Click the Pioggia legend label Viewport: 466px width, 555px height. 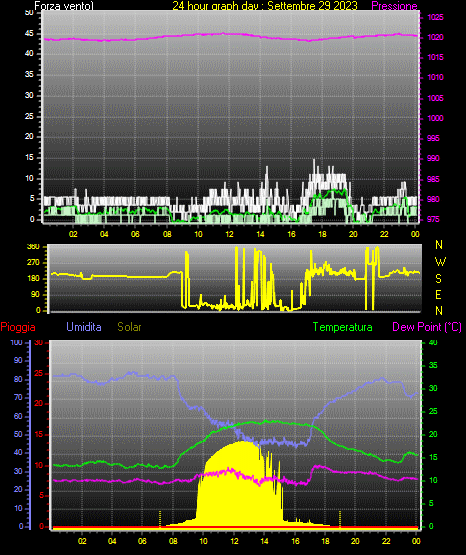pyautogui.click(x=18, y=327)
